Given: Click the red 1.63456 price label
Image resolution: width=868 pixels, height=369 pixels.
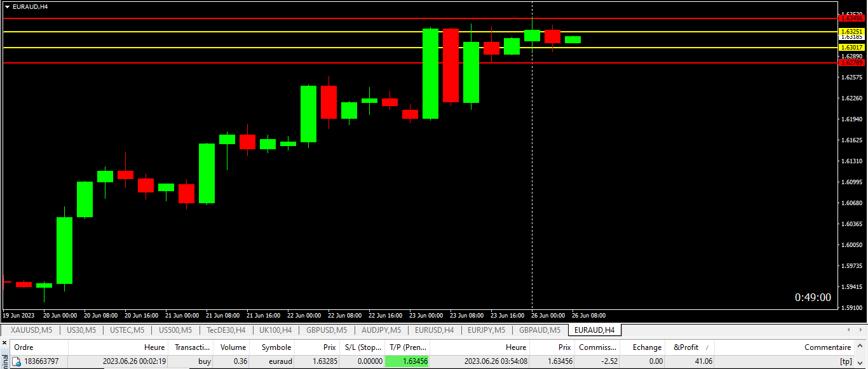Looking at the screenshot, I should coord(851,18).
